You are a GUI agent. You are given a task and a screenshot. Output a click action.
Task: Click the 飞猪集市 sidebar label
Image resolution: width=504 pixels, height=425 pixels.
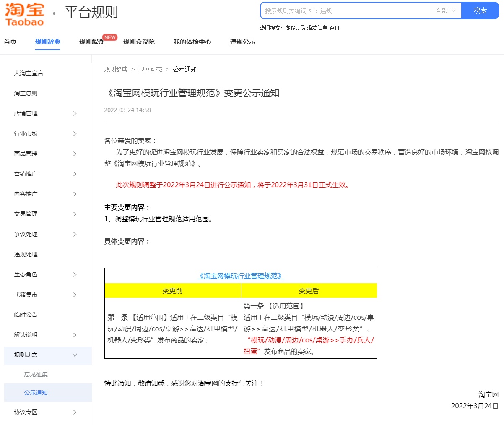pos(26,295)
